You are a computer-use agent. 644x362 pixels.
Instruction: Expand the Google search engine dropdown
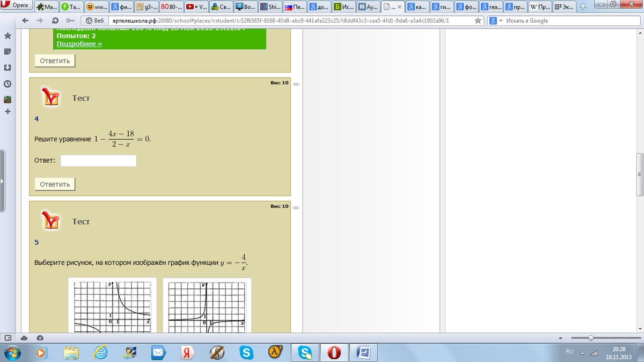tap(496, 20)
